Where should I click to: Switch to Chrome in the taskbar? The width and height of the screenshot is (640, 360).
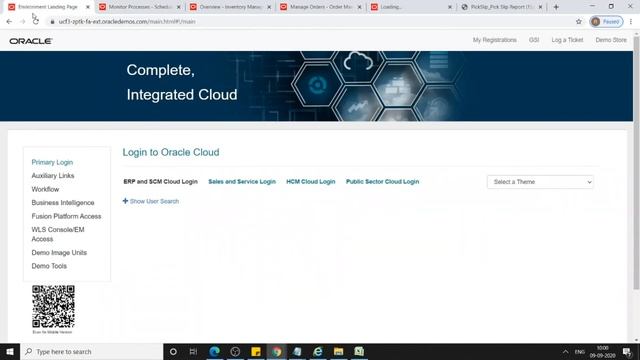(277, 351)
